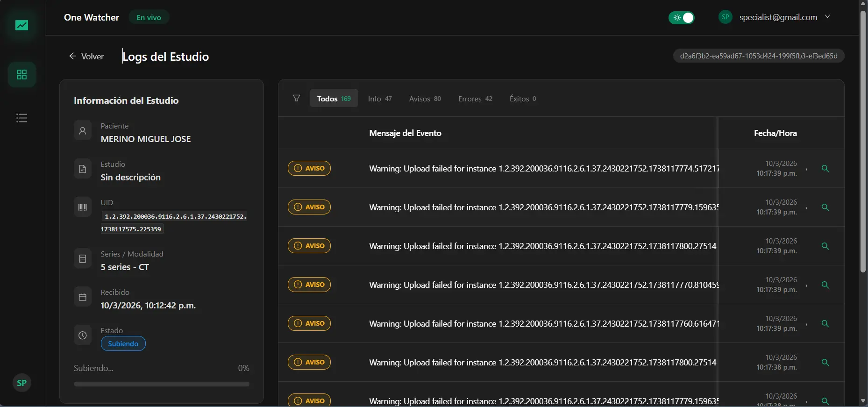Click the back arrow next to Volver
The image size is (868, 407).
[x=72, y=57]
